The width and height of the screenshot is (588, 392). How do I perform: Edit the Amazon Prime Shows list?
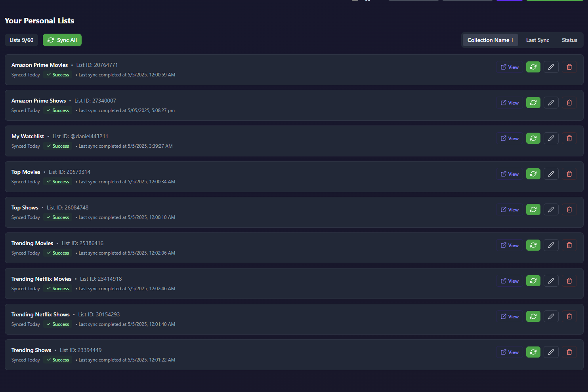point(551,103)
